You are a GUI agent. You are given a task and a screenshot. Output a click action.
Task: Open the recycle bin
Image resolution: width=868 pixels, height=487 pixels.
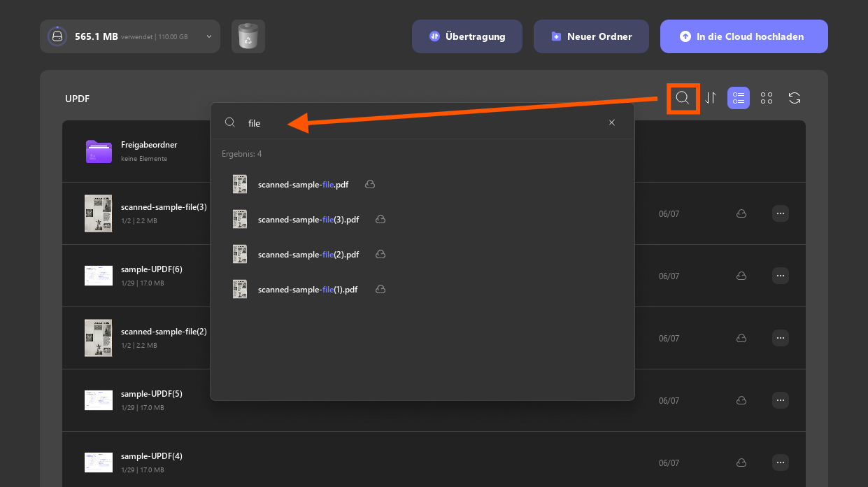coord(248,36)
